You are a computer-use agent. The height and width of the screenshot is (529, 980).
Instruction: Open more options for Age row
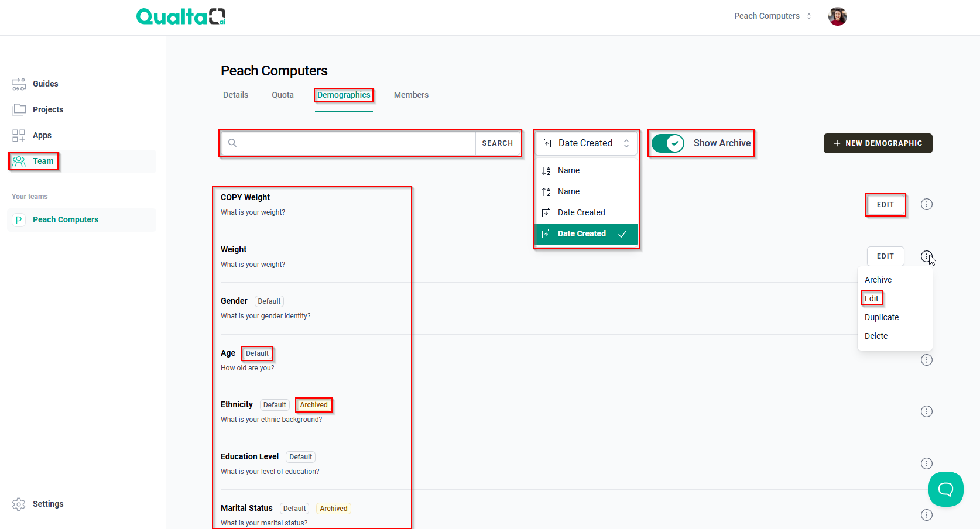[x=927, y=360]
